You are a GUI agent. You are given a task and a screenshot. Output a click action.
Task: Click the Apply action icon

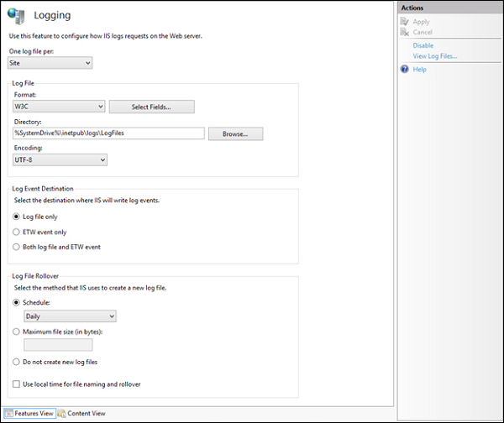point(404,22)
